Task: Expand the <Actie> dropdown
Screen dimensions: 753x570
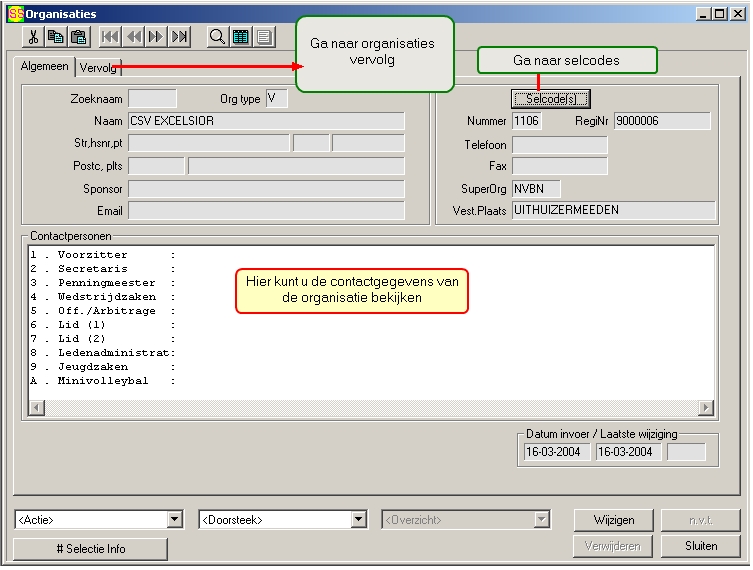Action: pyautogui.click(x=175, y=520)
